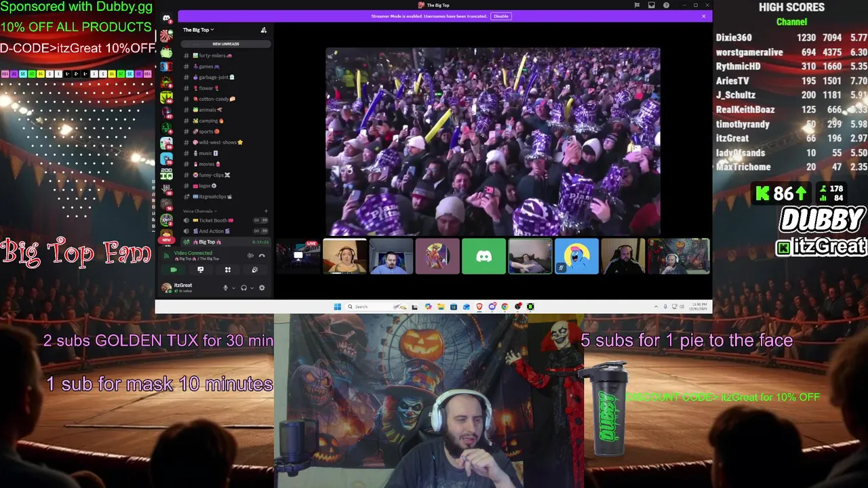
Task: Open File Explorer from the taskbar
Action: point(441,306)
